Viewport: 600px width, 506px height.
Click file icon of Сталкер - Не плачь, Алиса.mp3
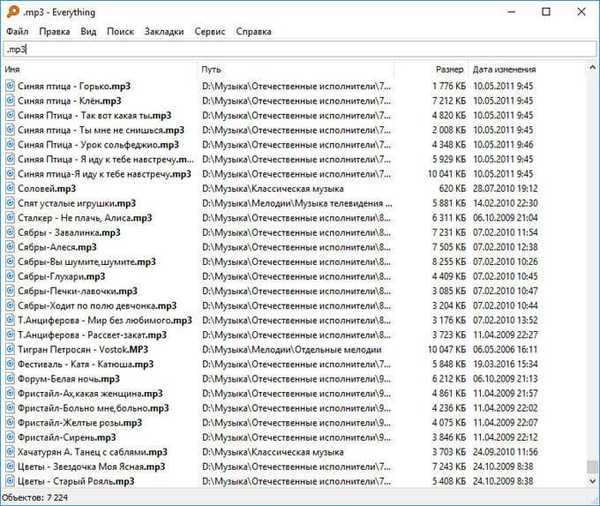(10, 218)
